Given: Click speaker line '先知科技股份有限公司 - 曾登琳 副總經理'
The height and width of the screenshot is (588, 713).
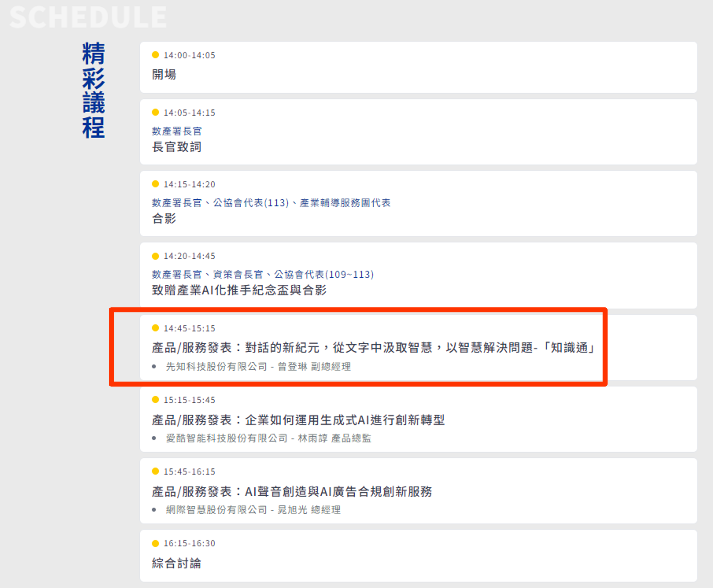Looking at the screenshot, I should click(x=258, y=367).
